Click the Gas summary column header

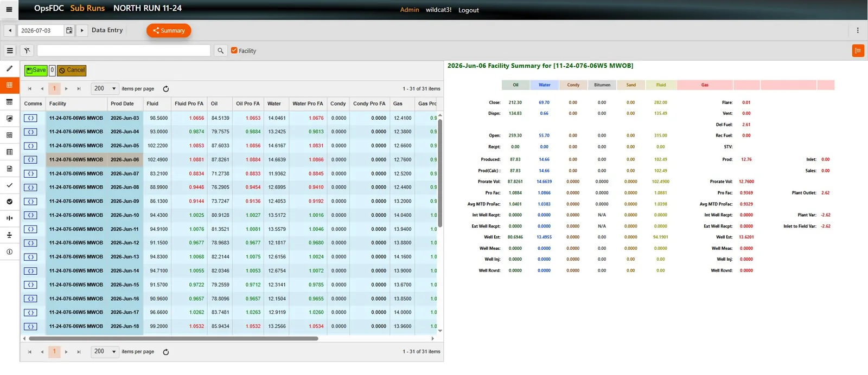click(705, 85)
